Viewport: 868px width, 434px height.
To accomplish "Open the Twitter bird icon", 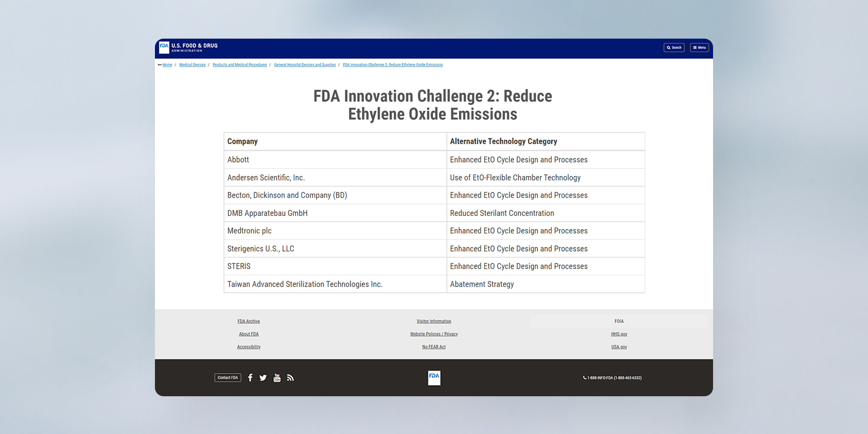I will [263, 378].
